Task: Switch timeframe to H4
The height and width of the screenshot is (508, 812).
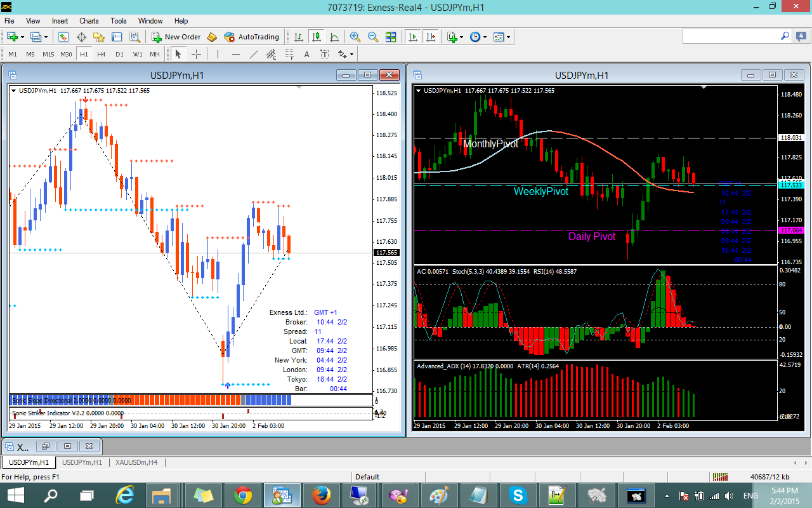Action: 101,54
